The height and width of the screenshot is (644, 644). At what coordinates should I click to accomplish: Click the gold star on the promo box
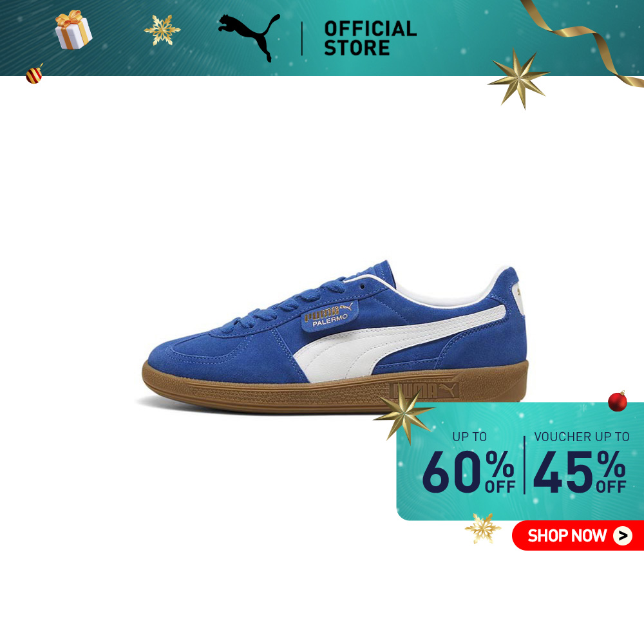(404, 414)
